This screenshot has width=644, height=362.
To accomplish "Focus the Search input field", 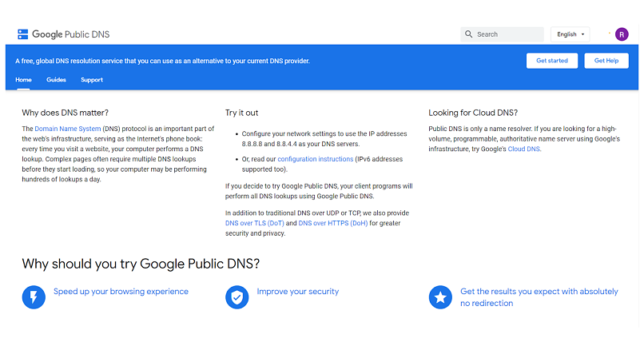I will 502,34.
